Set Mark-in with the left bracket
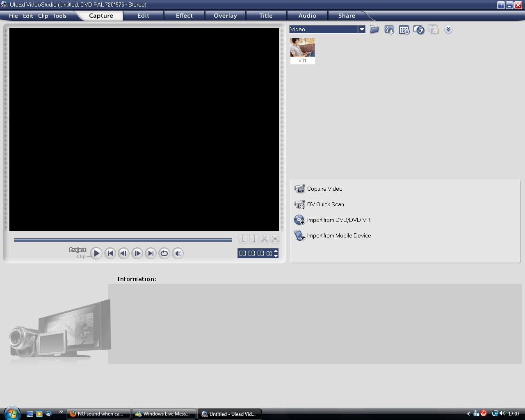 point(243,239)
